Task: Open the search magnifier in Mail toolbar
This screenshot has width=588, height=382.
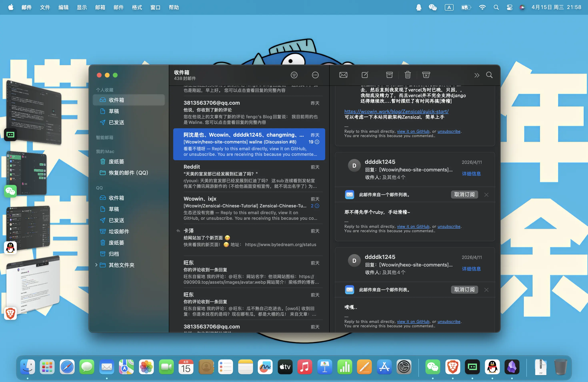Action: (x=489, y=75)
